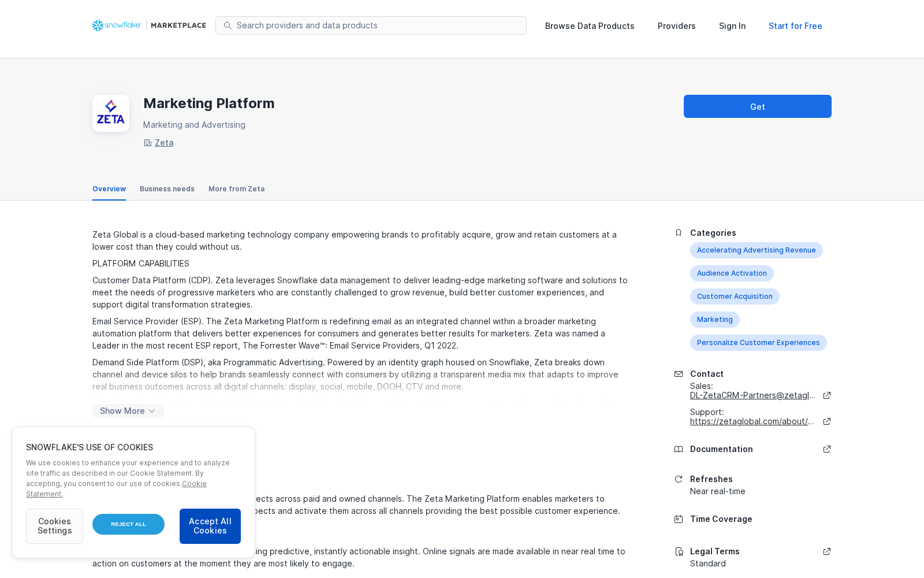924x578 pixels.
Task: Open the Business needs tab
Action: tap(167, 189)
